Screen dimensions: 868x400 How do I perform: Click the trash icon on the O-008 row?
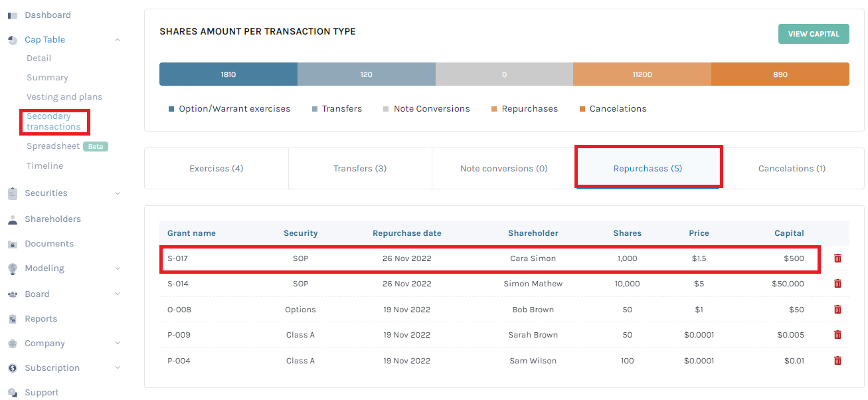point(837,309)
